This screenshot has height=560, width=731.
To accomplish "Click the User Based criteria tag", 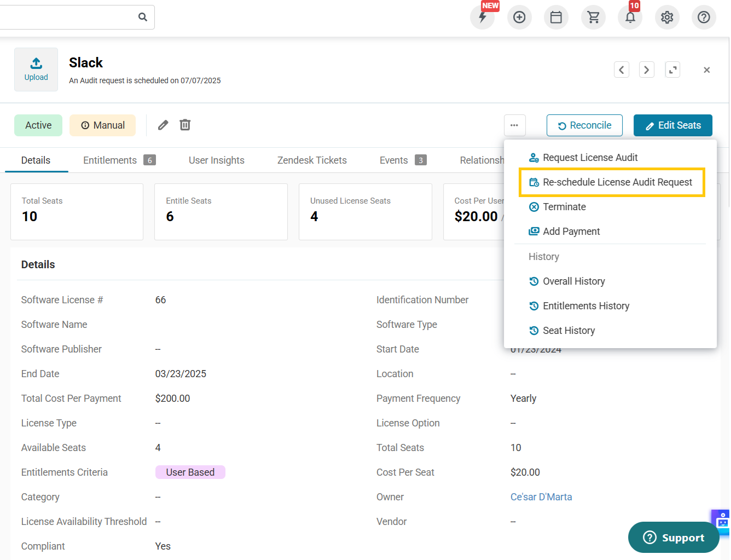I will [x=190, y=472].
